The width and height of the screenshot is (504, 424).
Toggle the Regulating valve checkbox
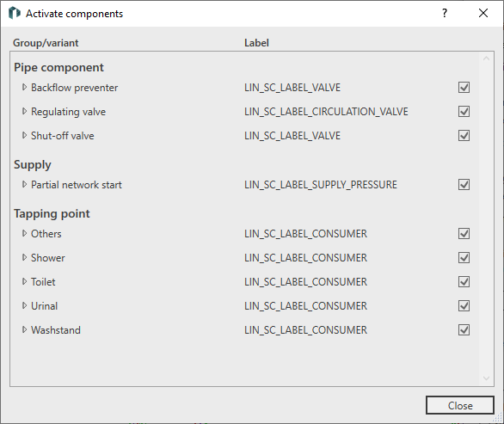coord(464,112)
